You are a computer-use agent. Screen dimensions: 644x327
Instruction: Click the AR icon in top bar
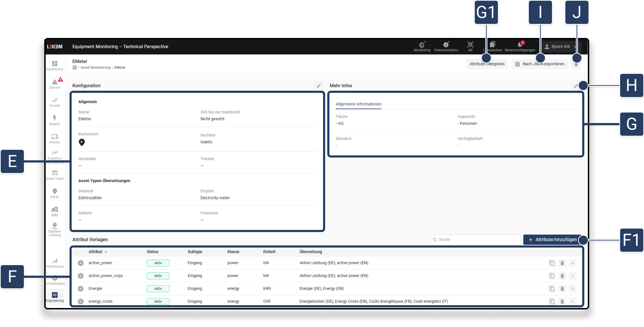[x=470, y=46]
